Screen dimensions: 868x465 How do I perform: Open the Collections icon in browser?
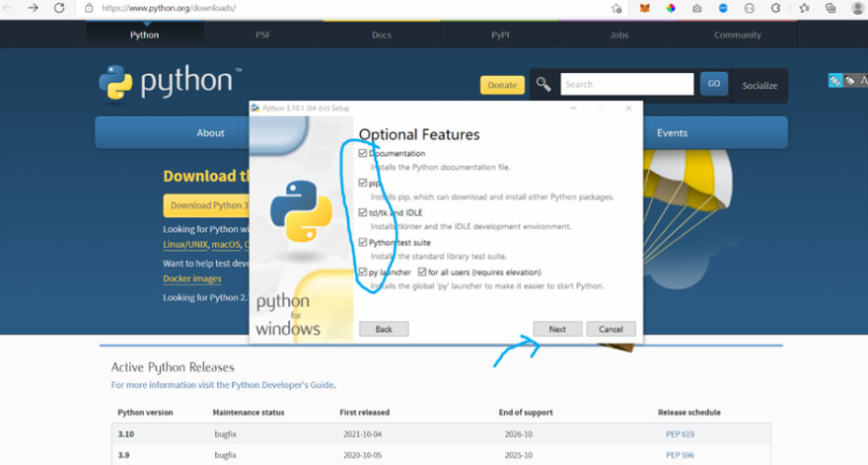[831, 8]
